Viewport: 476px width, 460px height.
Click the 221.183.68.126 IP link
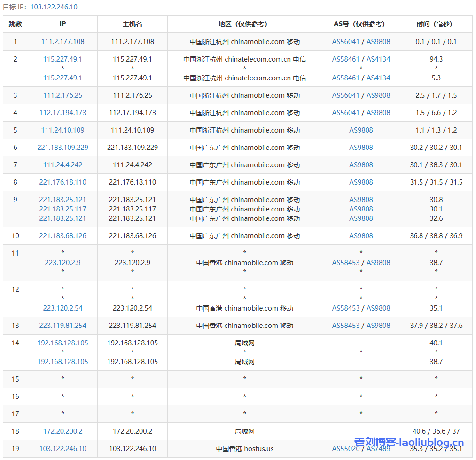(x=62, y=236)
